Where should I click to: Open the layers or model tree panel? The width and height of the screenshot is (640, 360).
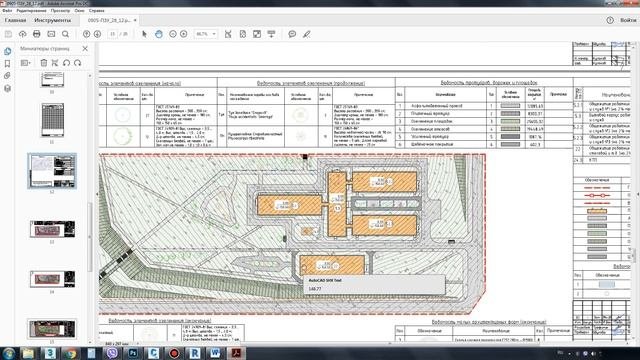click(x=7, y=88)
